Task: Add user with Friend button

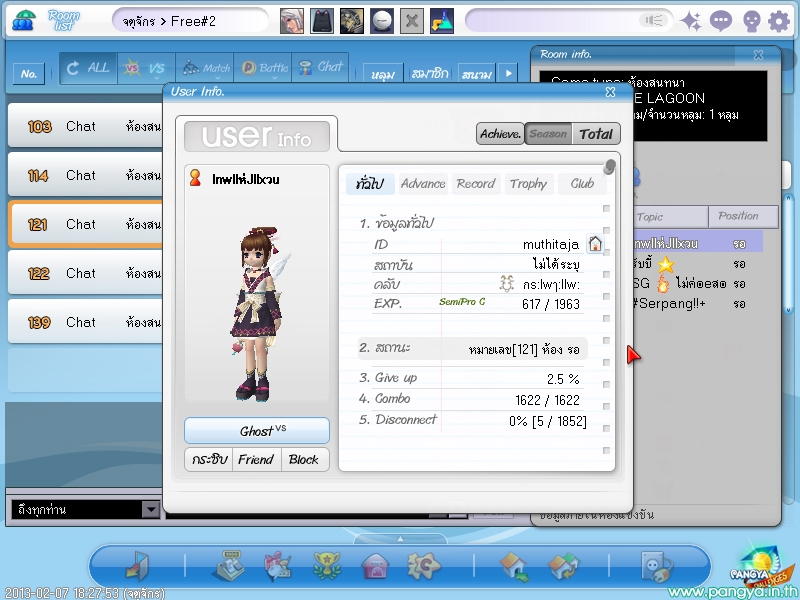Action: click(x=256, y=459)
